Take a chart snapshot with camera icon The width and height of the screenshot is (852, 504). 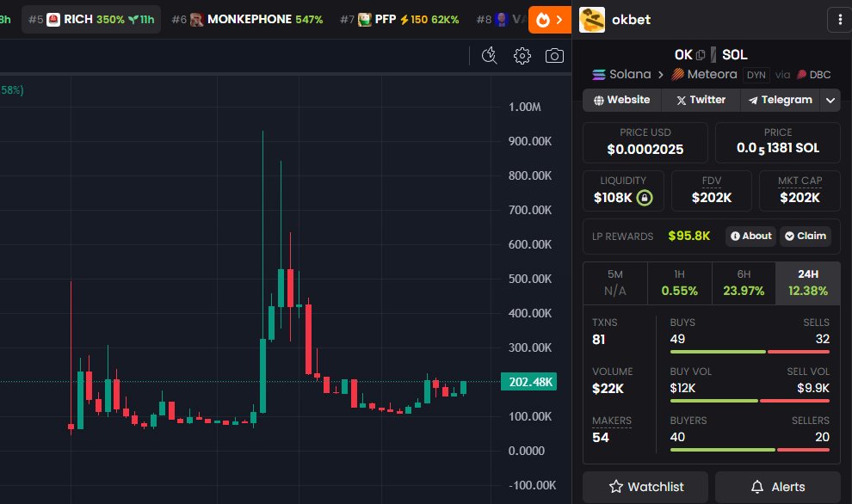pyautogui.click(x=554, y=55)
